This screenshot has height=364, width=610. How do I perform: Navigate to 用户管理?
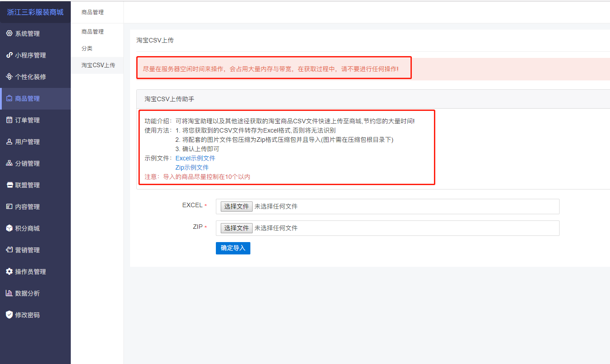tap(35, 142)
